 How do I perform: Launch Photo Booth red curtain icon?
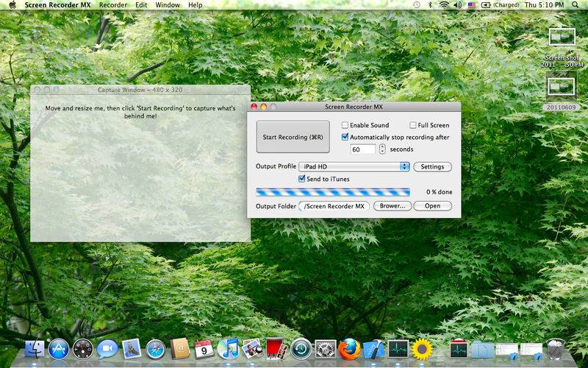[276, 349]
